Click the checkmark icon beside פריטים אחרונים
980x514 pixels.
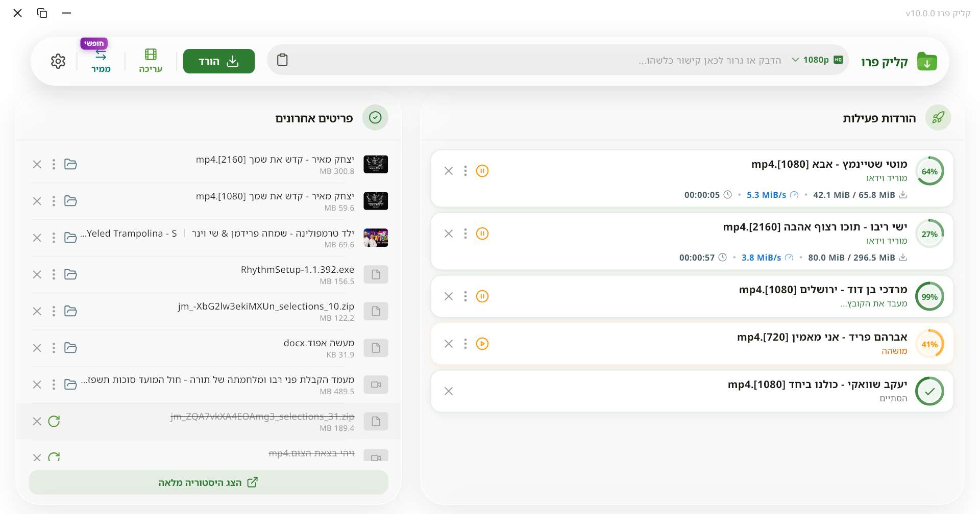coord(375,118)
